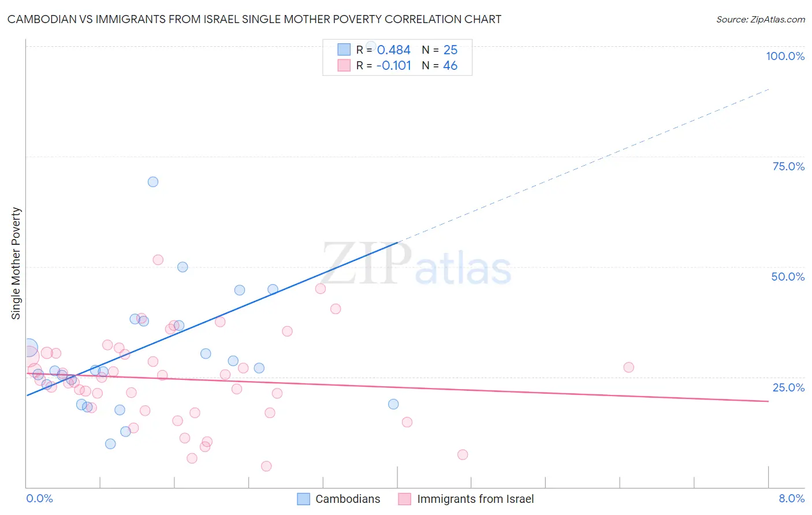The width and height of the screenshot is (812, 515).
Task: Select the Immigrants from Israel legend label
Action: (475, 499)
